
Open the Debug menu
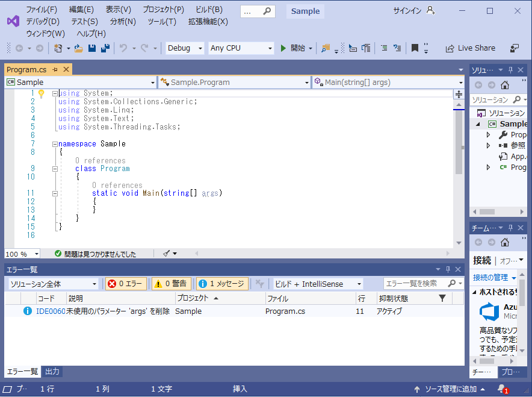coord(43,22)
